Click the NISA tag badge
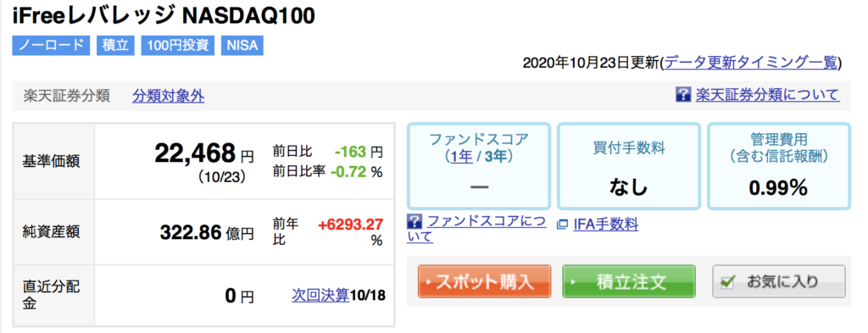This screenshot has width=868, height=333. (242, 46)
